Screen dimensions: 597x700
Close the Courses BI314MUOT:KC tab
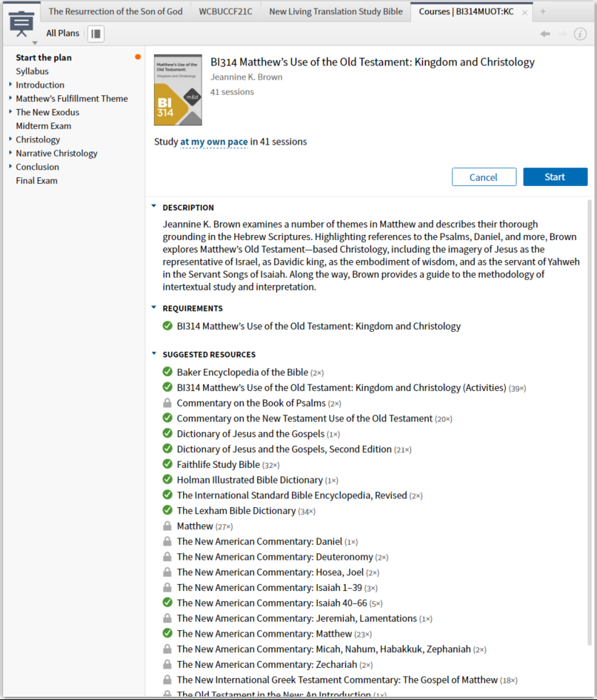coord(524,13)
